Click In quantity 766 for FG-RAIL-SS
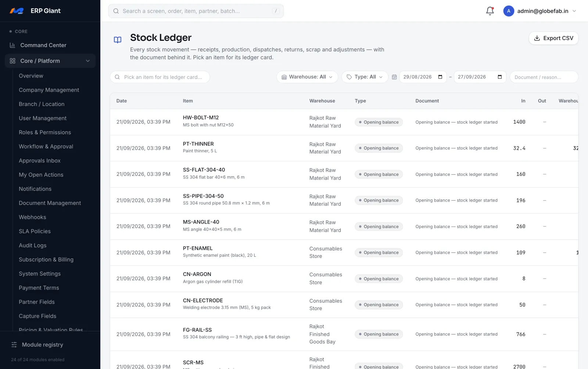This screenshot has height=369, width=588. [521, 334]
